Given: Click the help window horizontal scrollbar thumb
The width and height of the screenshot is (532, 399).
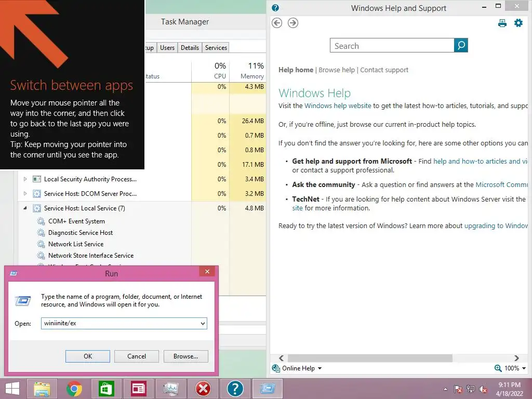Looking at the screenshot, I should [370, 358].
